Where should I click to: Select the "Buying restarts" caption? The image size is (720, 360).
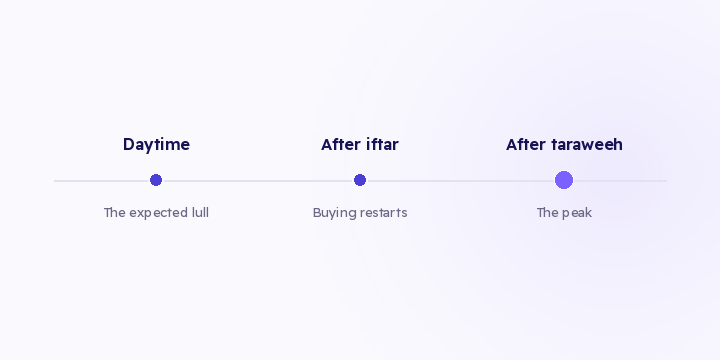(x=360, y=213)
